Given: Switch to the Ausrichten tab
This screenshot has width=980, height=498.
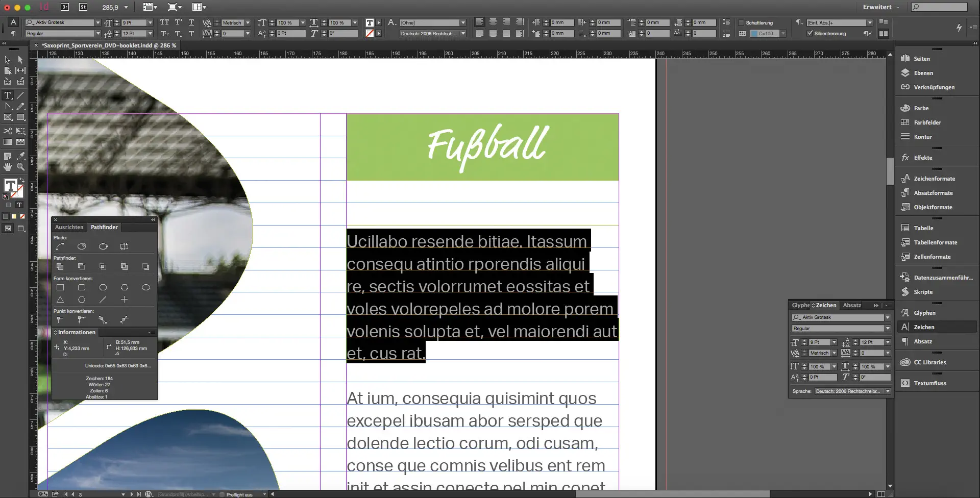Looking at the screenshot, I should [69, 227].
